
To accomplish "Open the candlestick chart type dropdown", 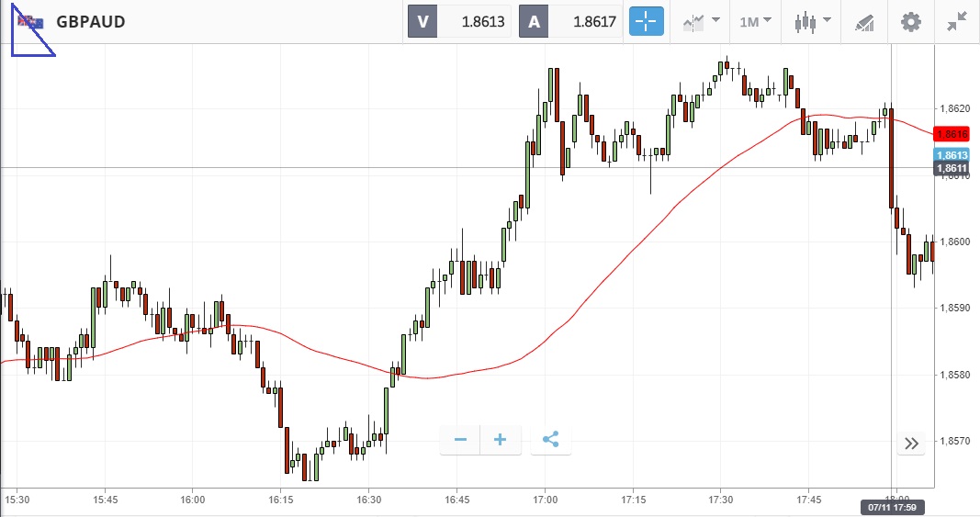I will pos(813,21).
